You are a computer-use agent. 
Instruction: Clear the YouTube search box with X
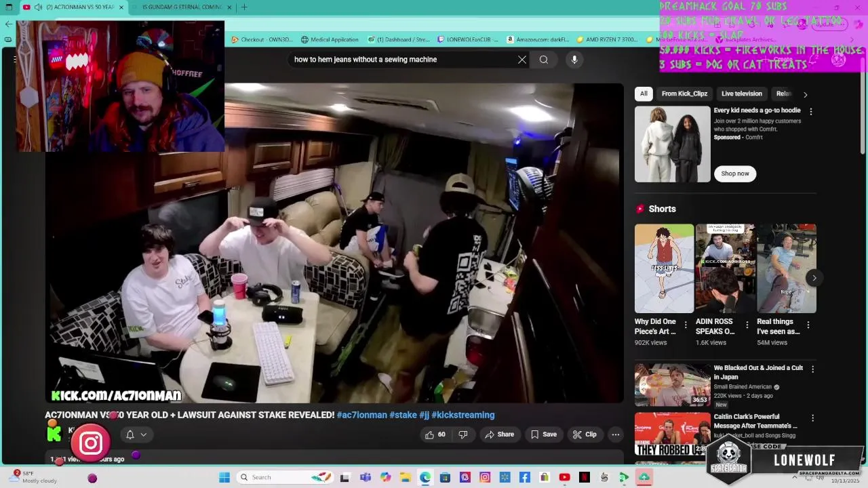coord(522,60)
